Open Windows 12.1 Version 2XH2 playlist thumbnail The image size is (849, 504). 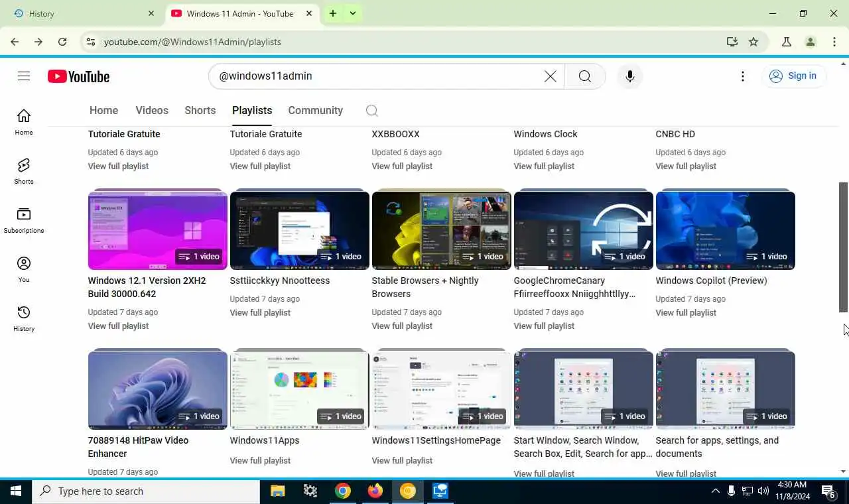pyautogui.click(x=158, y=230)
